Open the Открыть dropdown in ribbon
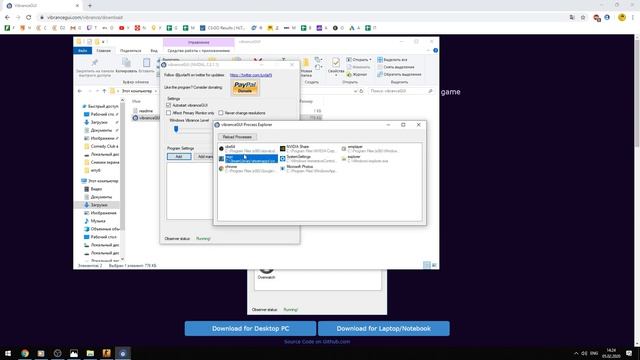Viewport: 640px width, 360px height. (359, 60)
